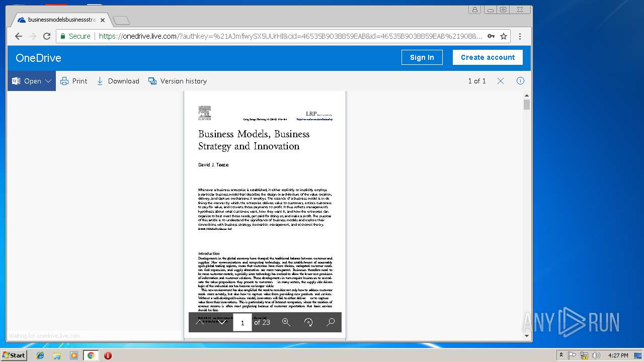Click the Elsevier logo on page

[204, 113]
